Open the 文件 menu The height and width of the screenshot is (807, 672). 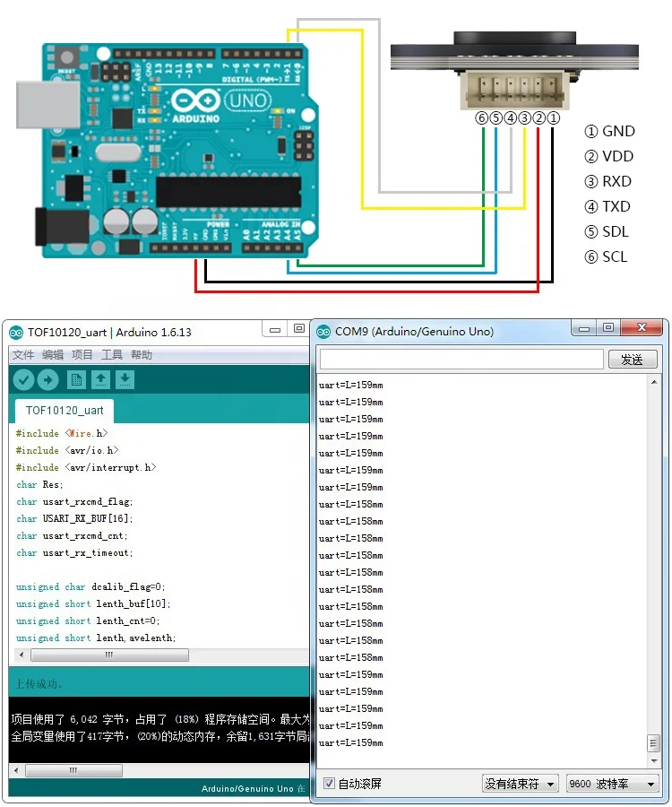tap(22, 355)
